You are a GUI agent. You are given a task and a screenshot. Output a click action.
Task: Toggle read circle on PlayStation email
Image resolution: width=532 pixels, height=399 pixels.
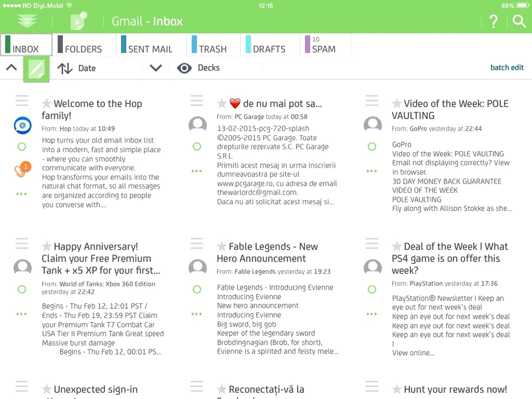pos(372,290)
